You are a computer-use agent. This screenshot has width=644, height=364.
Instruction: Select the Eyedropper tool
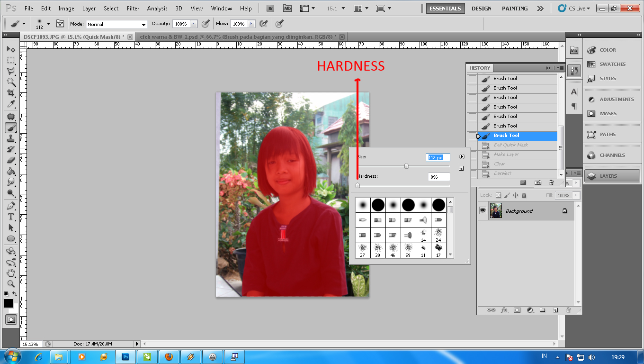point(11,104)
